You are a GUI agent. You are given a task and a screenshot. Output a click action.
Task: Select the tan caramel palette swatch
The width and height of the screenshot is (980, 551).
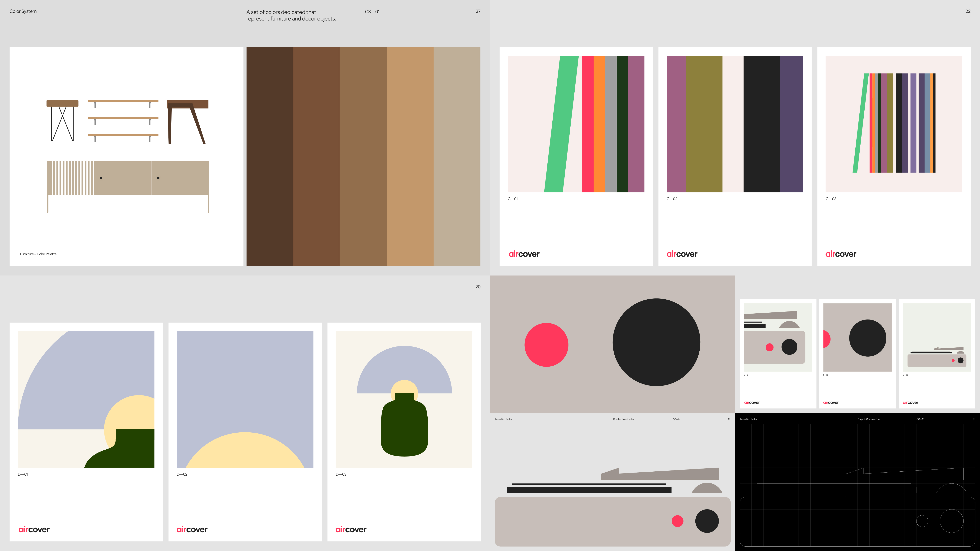point(410,156)
